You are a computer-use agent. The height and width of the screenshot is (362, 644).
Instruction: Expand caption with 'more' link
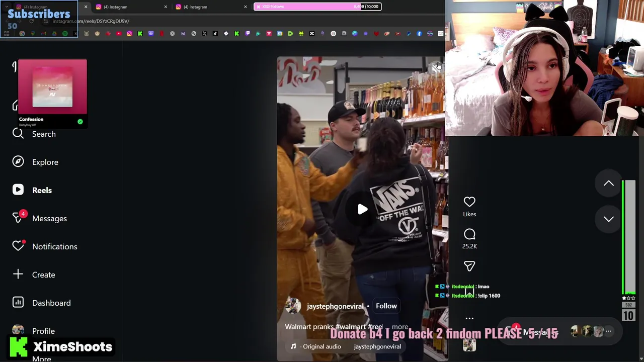400,327
